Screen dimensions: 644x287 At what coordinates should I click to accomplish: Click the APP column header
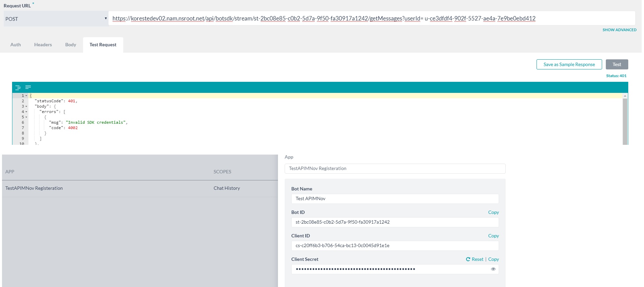pos(10,172)
